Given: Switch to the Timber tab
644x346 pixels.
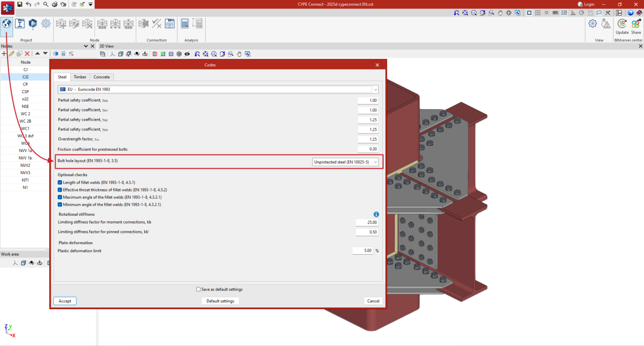Looking at the screenshot, I should 80,77.
